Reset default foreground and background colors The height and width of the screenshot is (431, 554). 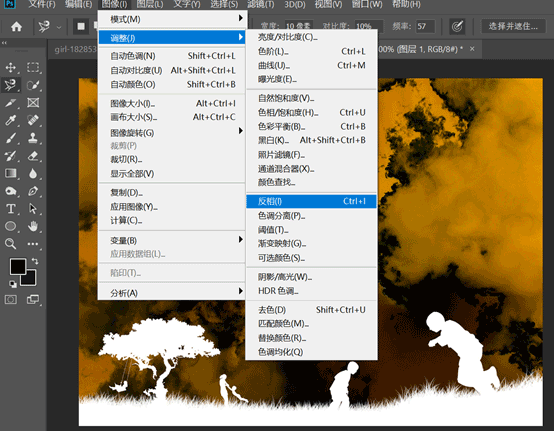[12, 284]
